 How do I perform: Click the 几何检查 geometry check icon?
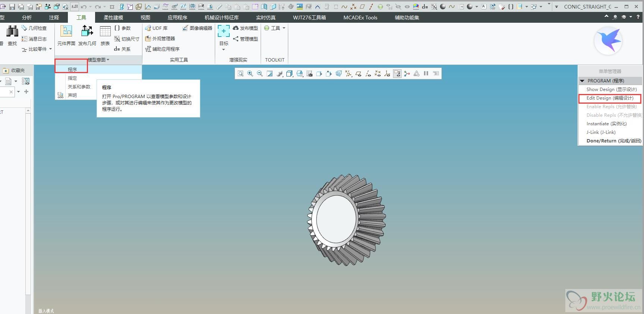[x=34, y=28]
